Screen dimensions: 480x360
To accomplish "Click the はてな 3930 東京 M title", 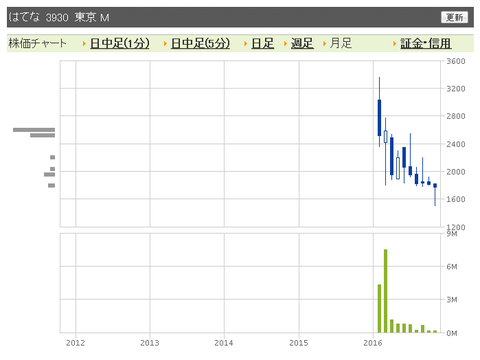I will (x=59, y=17).
